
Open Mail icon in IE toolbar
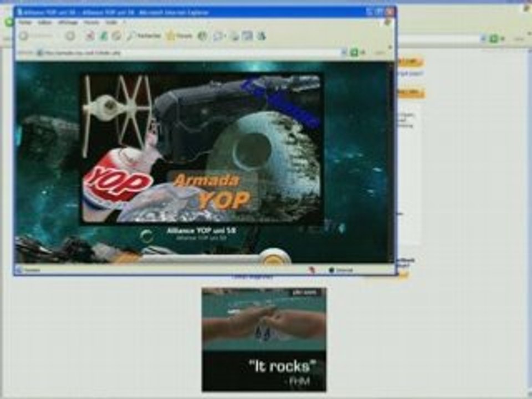coord(218,36)
